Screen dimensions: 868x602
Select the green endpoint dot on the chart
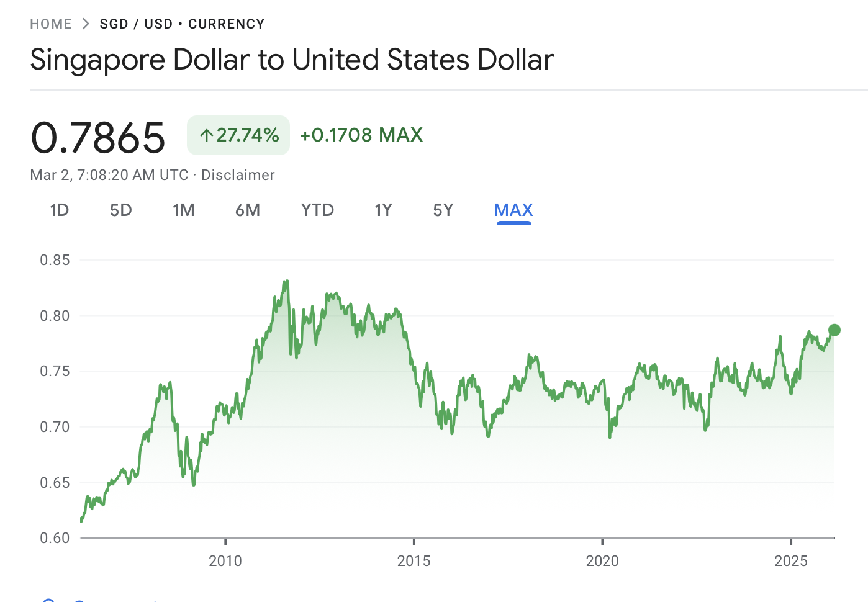(834, 330)
